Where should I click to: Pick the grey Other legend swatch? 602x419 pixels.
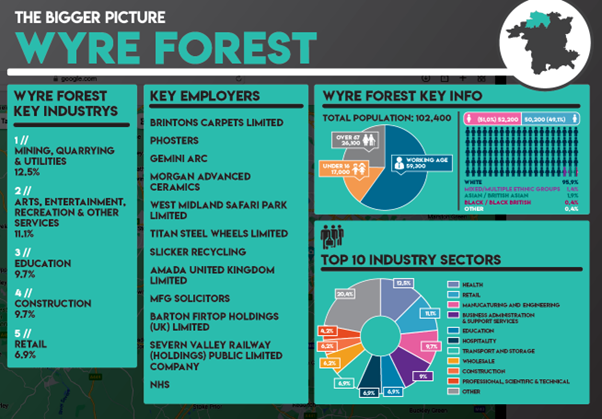click(x=453, y=391)
